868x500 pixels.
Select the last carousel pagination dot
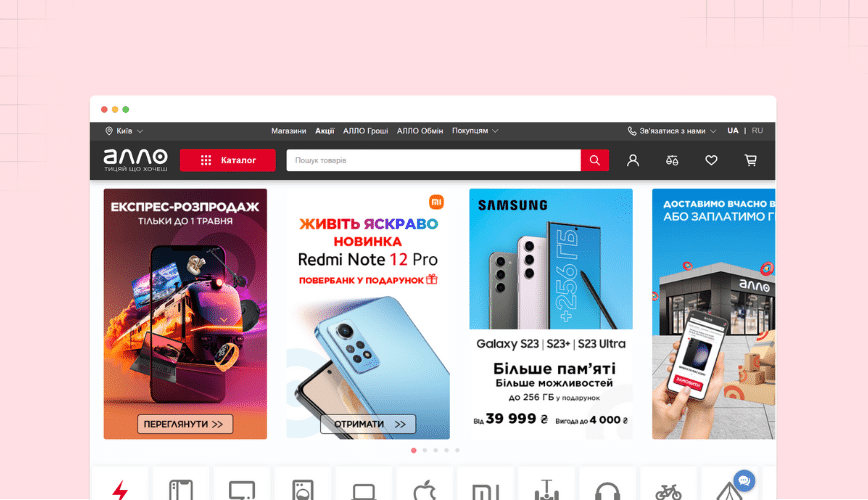tap(457, 450)
